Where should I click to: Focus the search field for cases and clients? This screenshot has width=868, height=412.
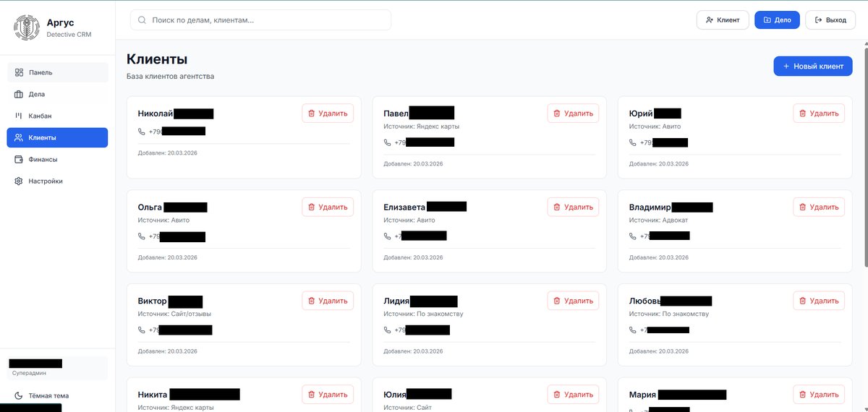click(268, 20)
